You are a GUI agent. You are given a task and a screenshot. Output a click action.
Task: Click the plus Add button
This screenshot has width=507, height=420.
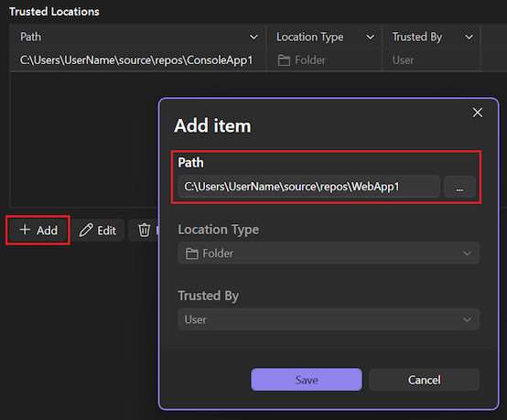click(38, 231)
